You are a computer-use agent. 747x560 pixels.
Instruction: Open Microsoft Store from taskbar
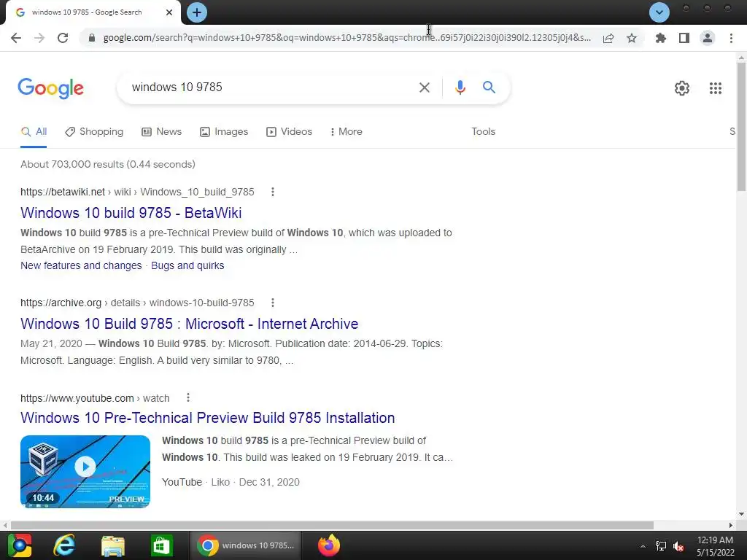click(x=161, y=545)
